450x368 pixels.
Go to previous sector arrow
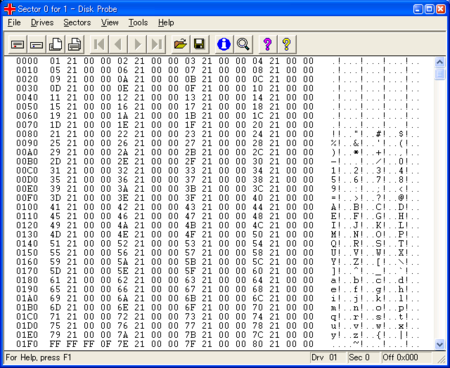tap(118, 44)
